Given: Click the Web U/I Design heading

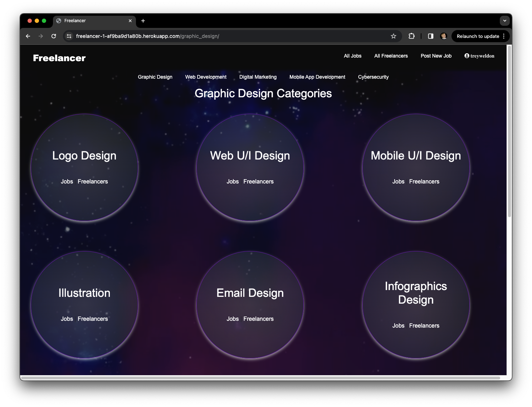Looking at the screenshot, I should click(250, 156).
